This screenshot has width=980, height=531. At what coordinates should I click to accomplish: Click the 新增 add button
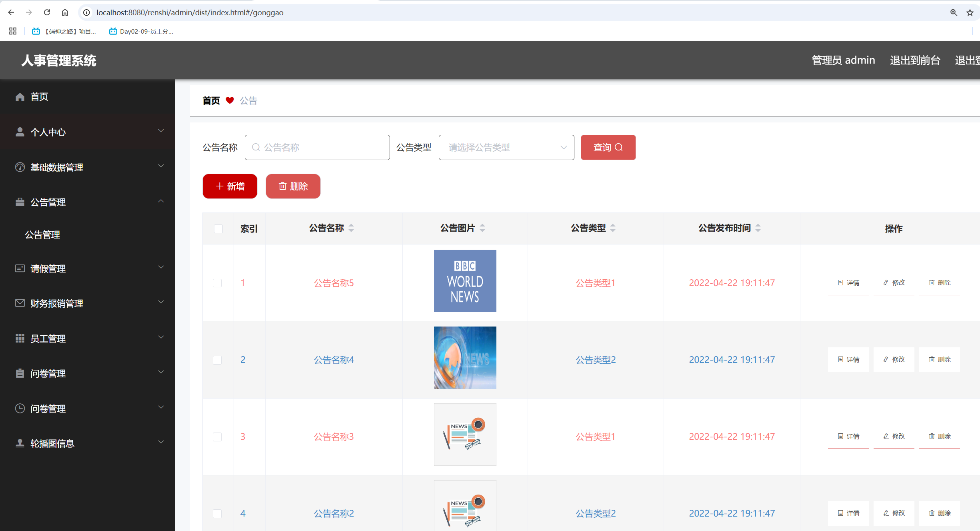coord(230,186)
